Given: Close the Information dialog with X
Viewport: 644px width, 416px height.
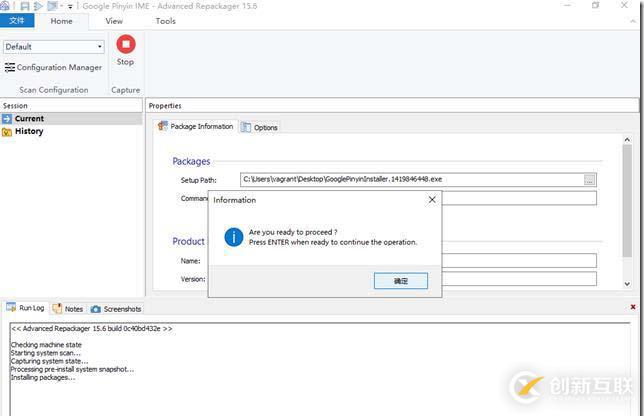Looking at the screenshot, I should click(432, 200).
